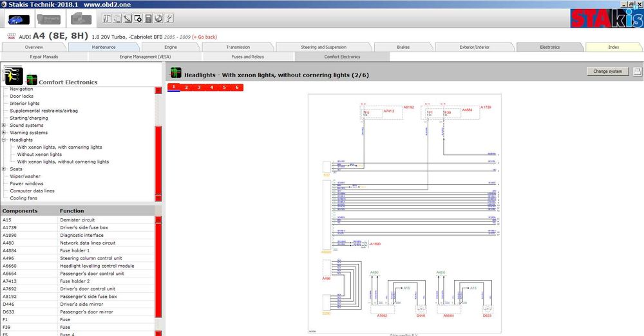This screenshot has width=644, height=336.
Task: Open the calculator toolbar icon
Action: (148, 18)
